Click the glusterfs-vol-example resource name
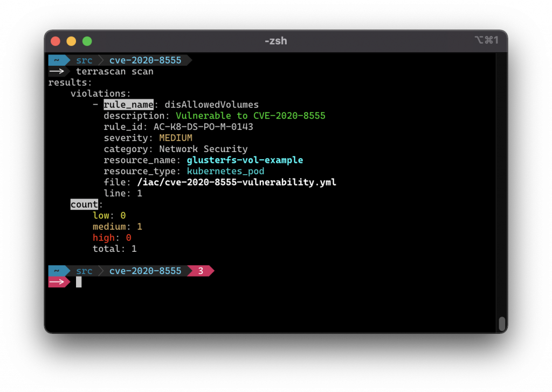The width and height of the screenshot is (552, 392). pos(245,160)
